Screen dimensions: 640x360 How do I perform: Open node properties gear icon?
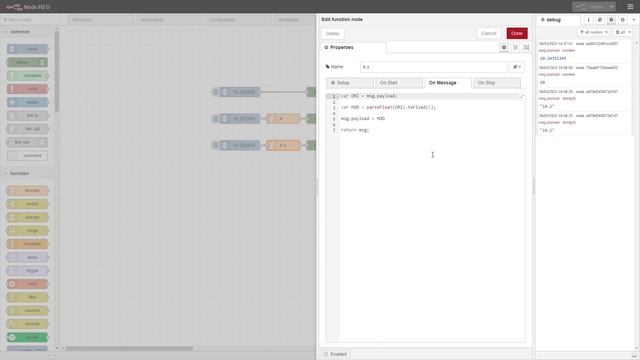click(x=504, y=47)
